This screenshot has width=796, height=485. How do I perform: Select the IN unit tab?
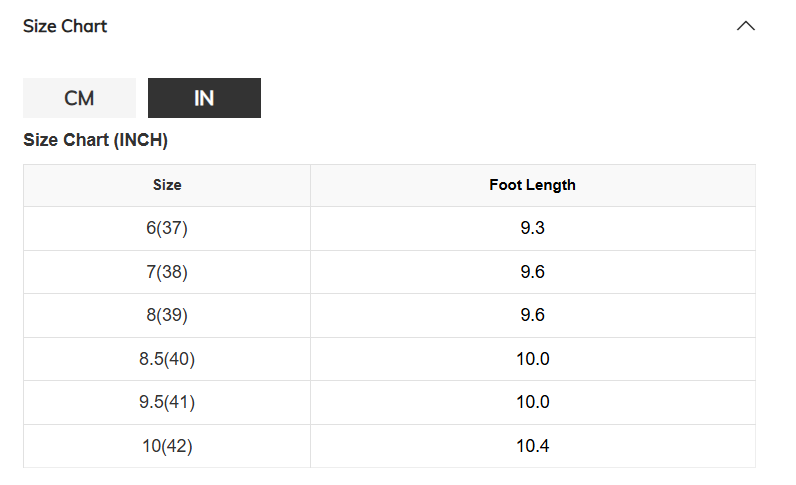pos(204,98)
